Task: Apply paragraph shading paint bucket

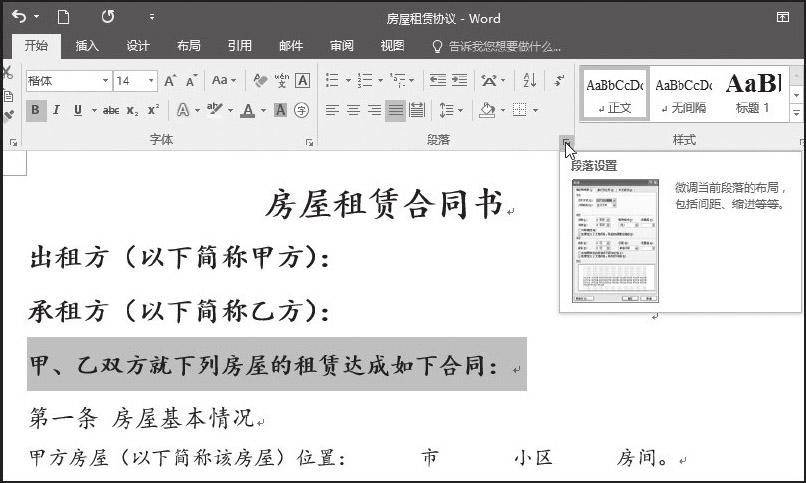Action: point(487,110)
